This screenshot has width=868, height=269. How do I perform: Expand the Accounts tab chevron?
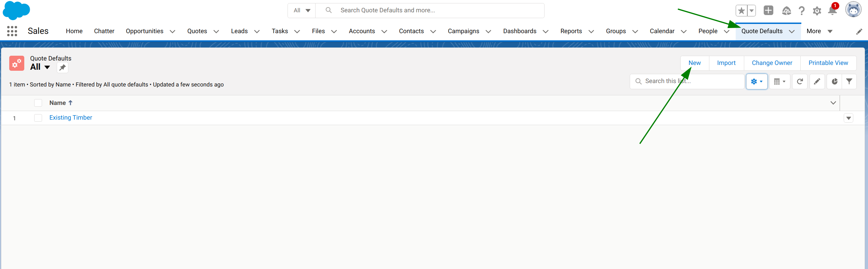click(384, 31)
